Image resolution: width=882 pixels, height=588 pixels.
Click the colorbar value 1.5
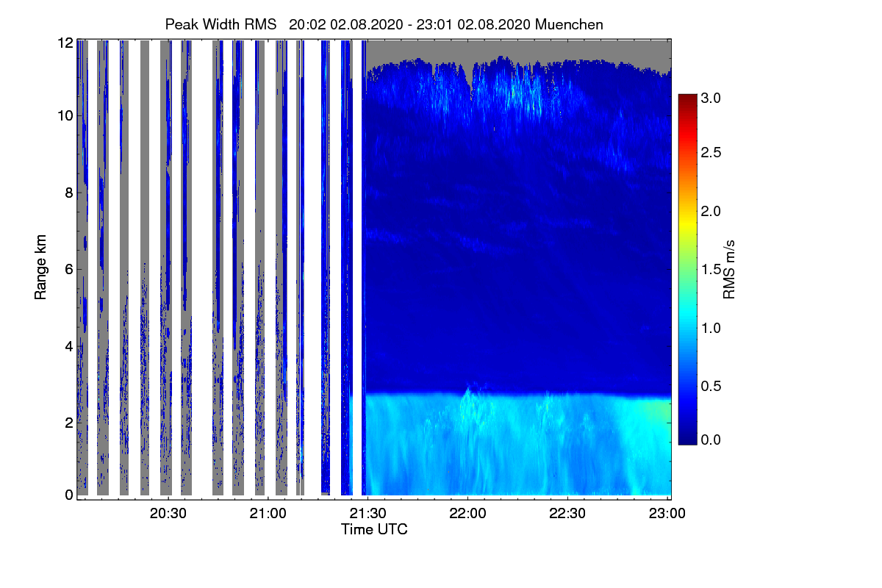[x=711, y=269]
